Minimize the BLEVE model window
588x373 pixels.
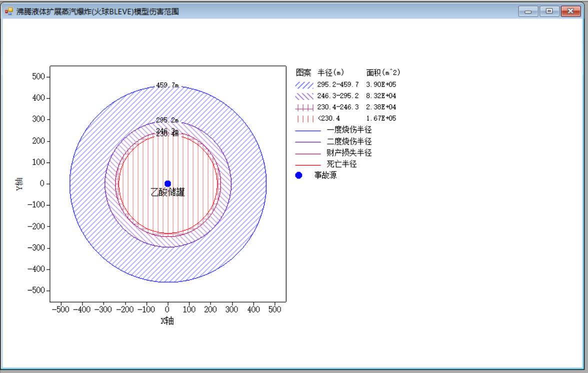coord(528,11)
